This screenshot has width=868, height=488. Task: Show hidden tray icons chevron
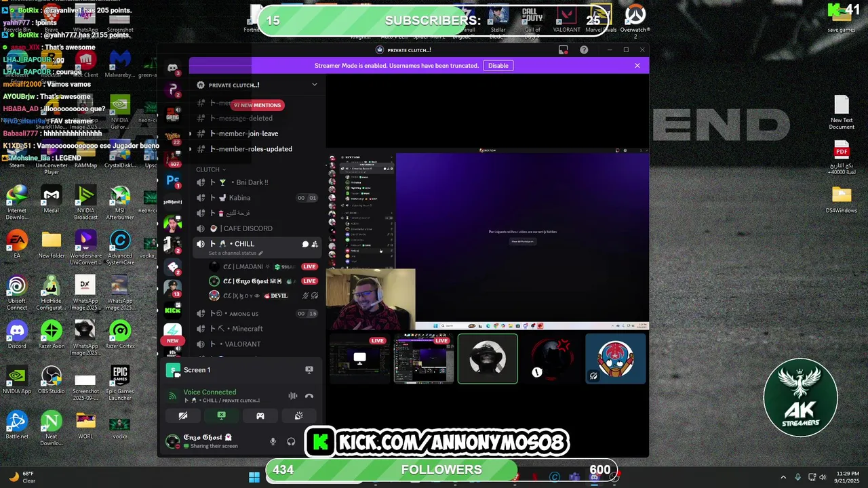tap(783, 477)
